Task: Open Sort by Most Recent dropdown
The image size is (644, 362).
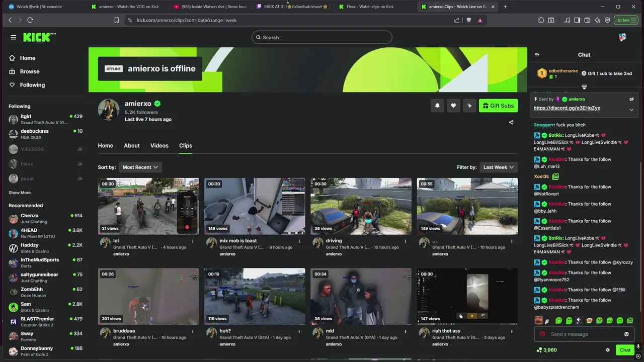Action: pos(140,167)
